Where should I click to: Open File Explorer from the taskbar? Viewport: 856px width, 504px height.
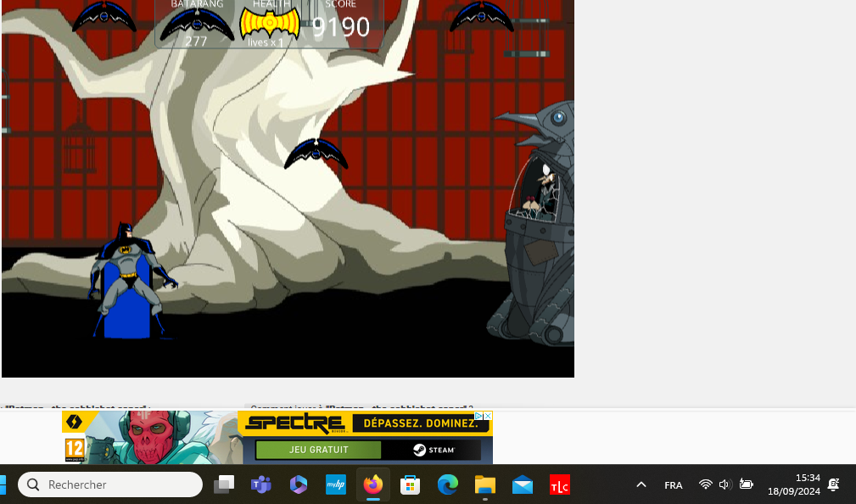point(484,484)
